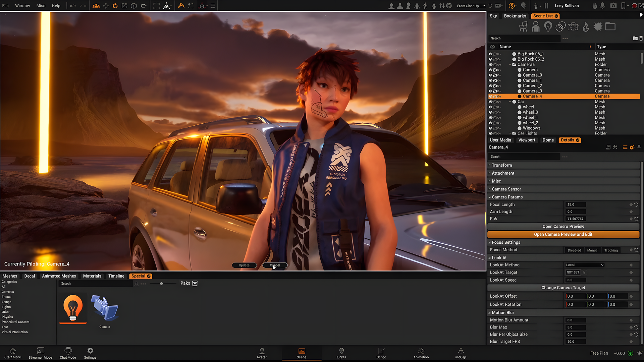The image size is (644, 362).
Task: Filter scene list by chair props icon
Action: coord(523,26)
